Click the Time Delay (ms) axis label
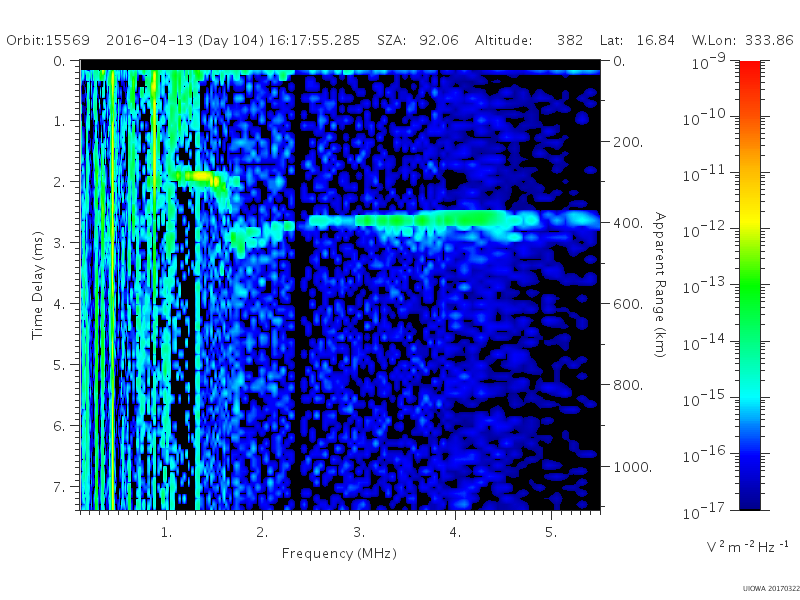800x600 pixels. (37, 285)
